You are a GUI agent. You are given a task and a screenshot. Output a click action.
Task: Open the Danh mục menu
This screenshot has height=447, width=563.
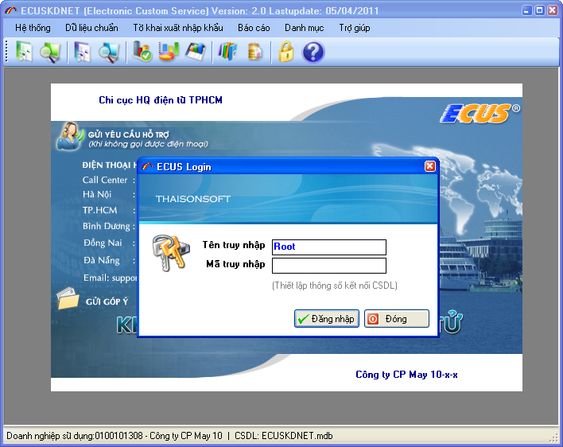(x=304, y=28)
